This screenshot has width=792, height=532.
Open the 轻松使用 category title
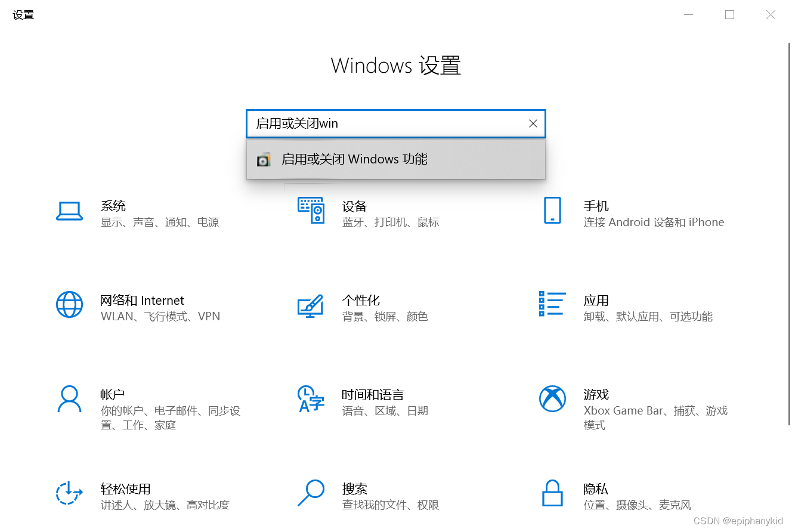[125, 488]
